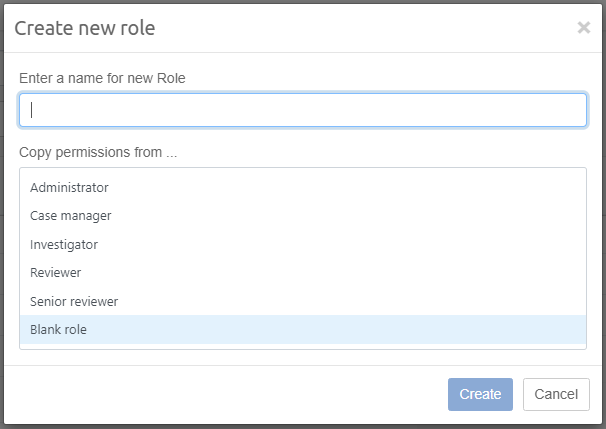This screenshot has height=429, width=606.
Task: Choose Case manager as permissions source
Action: (x=70, y=215)
